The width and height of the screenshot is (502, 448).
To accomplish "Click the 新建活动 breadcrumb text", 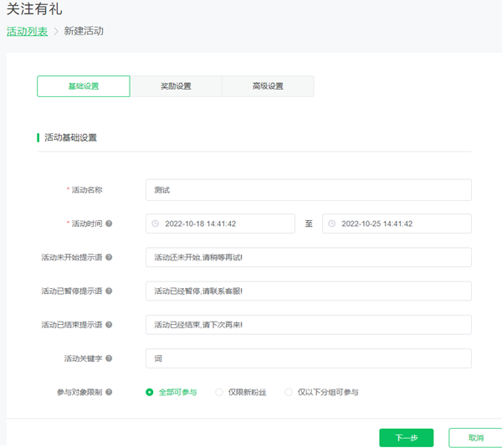I will click(x=84, y=31).
